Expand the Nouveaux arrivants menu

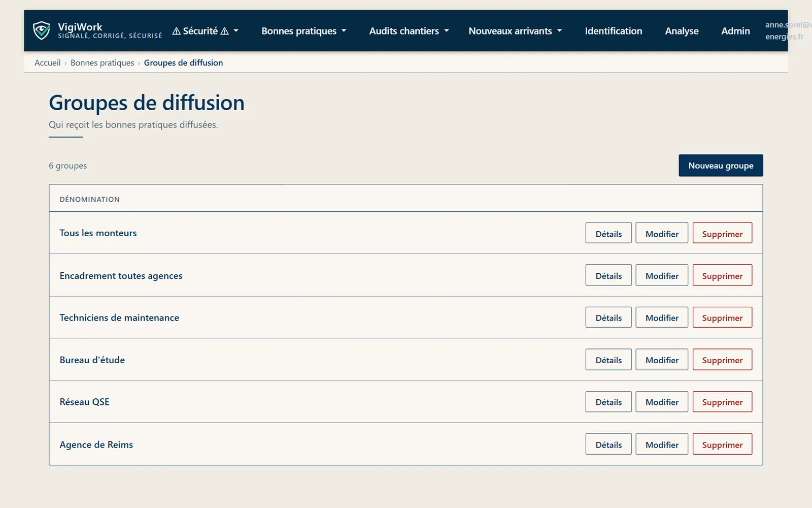point(515,31)
